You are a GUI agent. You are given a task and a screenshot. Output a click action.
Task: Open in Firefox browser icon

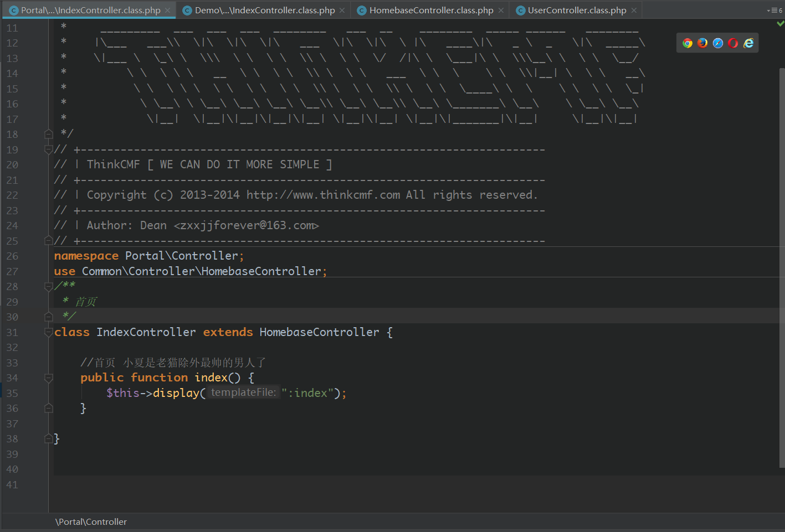(x=702, y=43)
